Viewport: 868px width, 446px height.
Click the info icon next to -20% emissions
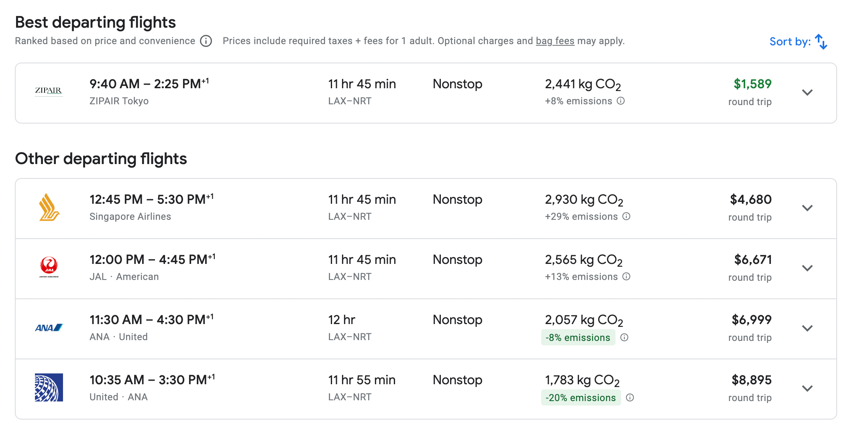(x=630, y=397)
